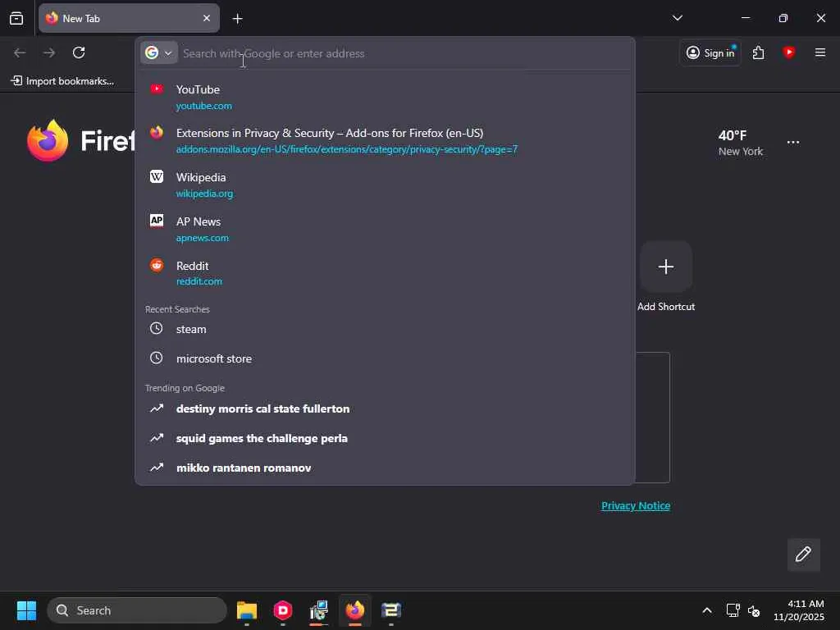This screenshot has height=630, width=840.
Task: Pick trending 'squid games the challenge perla'
Action: point(386,438)
